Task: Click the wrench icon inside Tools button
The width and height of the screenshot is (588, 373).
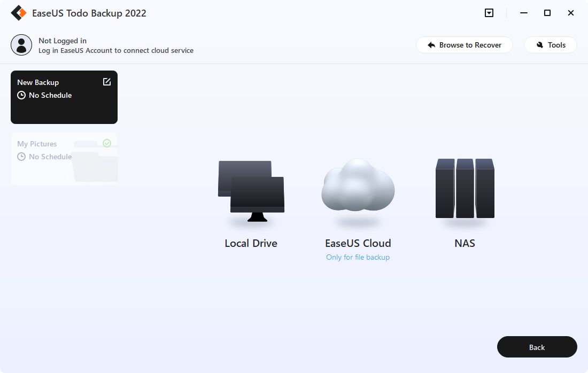Action: [x=538, y=44]
